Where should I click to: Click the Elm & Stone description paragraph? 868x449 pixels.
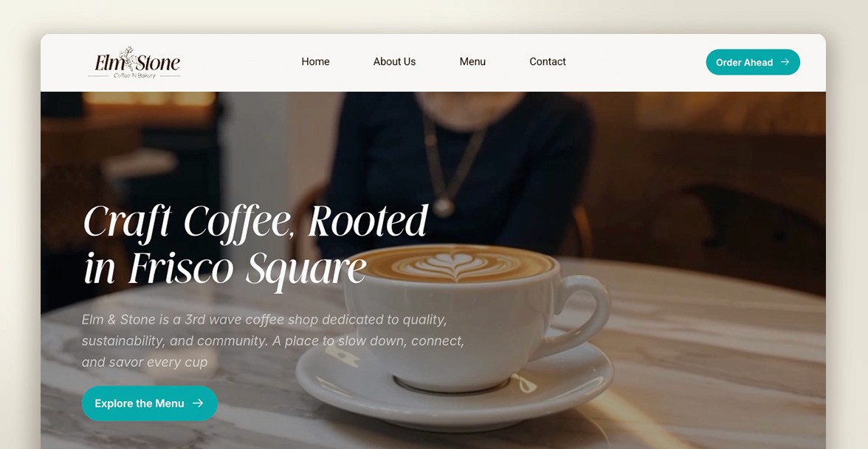point(273,340)
